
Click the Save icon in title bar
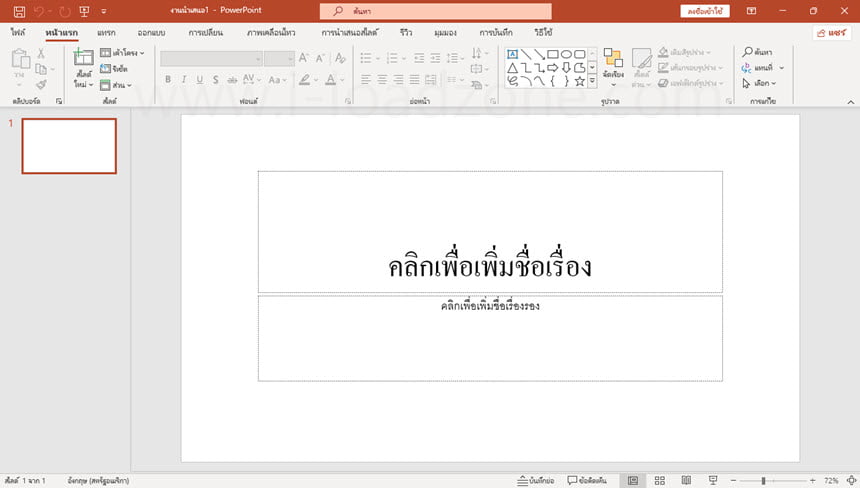coord(19,11)
